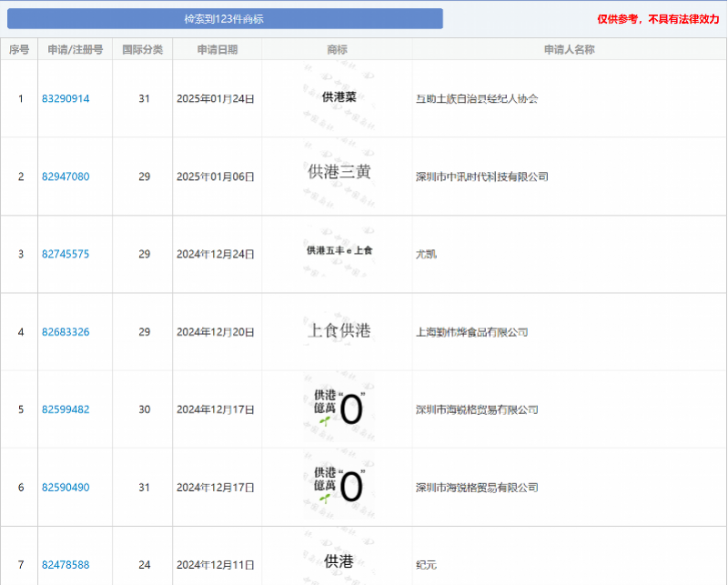View trademark image in row 82590490
Screen dimensions: 728x585
[x=339, y=486]
